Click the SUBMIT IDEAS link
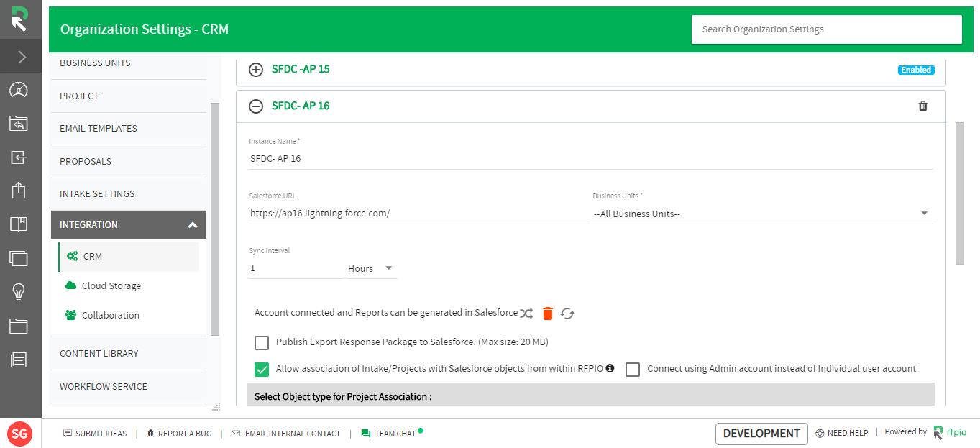980x448 pixels. pyautogui.click(x=95, y=434)
